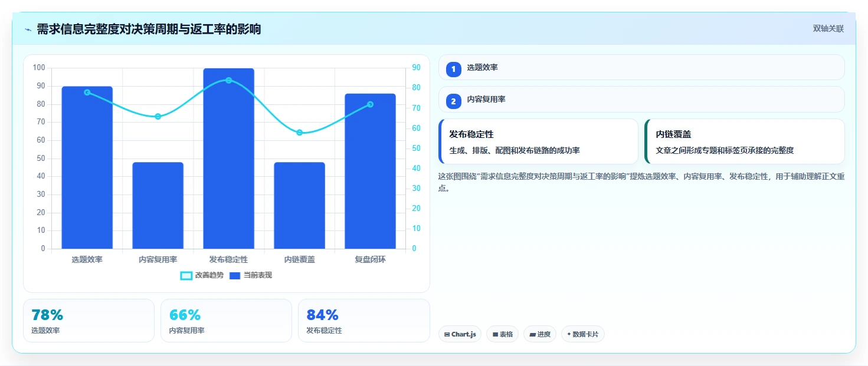Click the 发布稳定性 description card
The width and height of the screenshot is (868, 366).
pyautogui.click(x=538, y=141)
